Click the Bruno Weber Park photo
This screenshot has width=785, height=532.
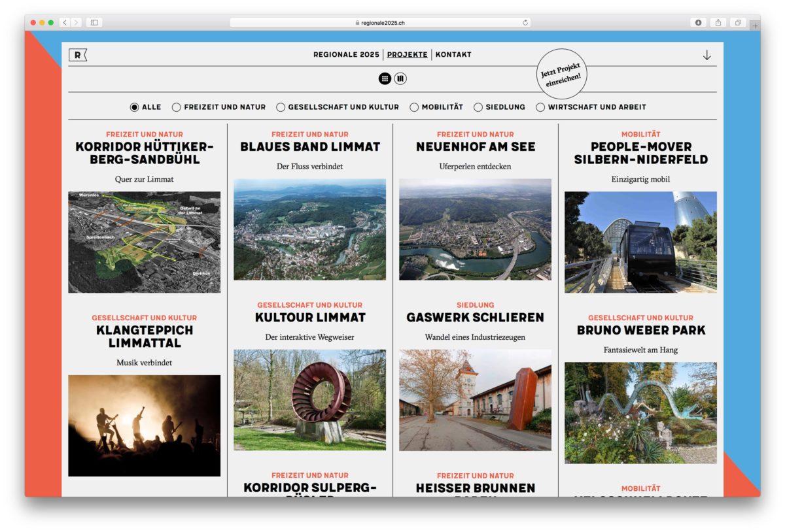[640, 412]
